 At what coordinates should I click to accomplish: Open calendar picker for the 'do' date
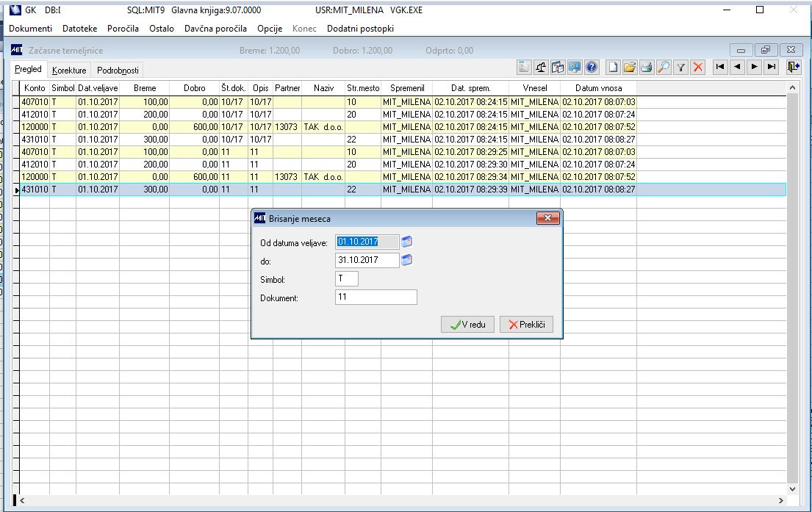pyautogui.click(x=407, y=260)
